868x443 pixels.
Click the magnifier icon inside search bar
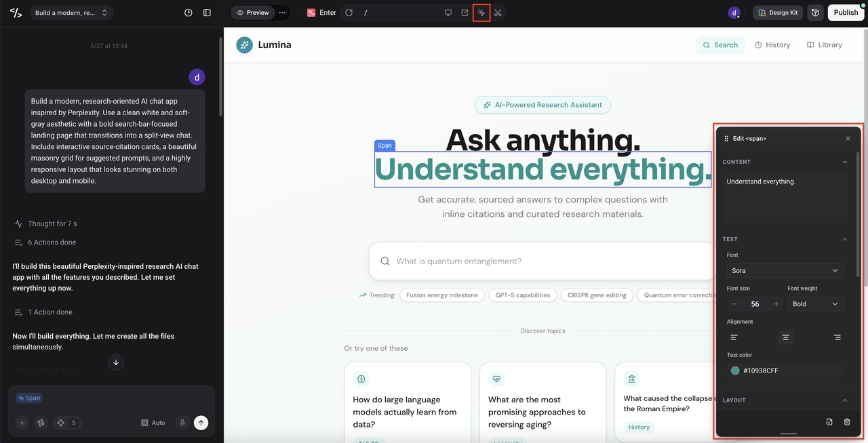pos(385,261)
